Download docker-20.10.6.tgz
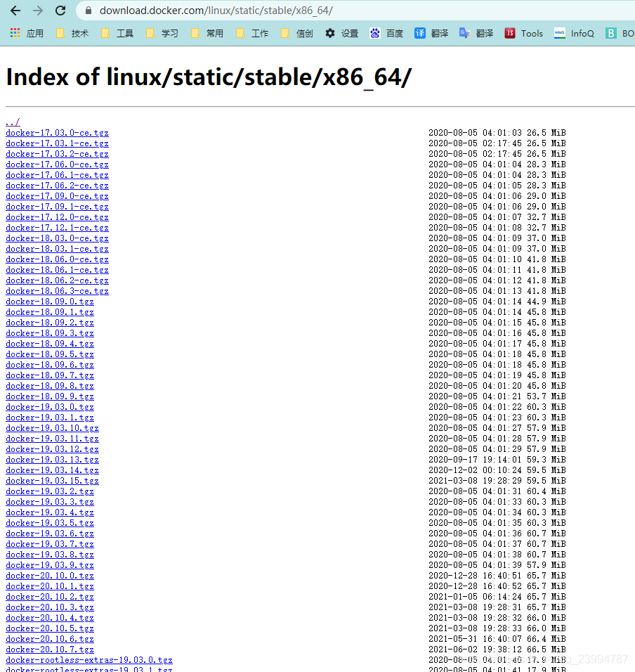Viewport: 635px width, 672px height. 50,638
